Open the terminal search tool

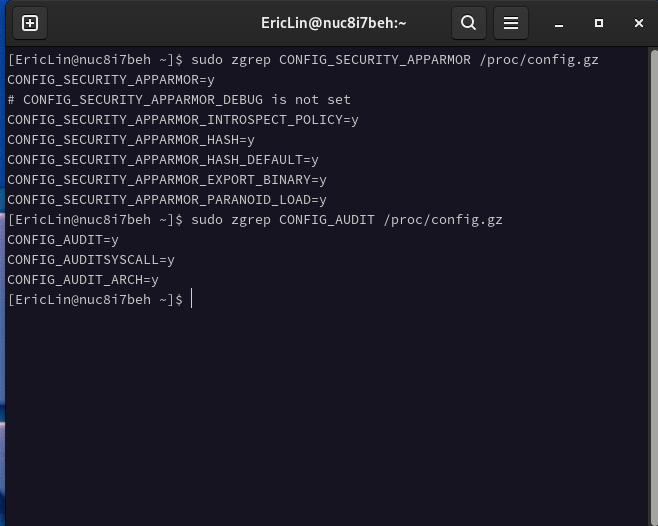469,23
